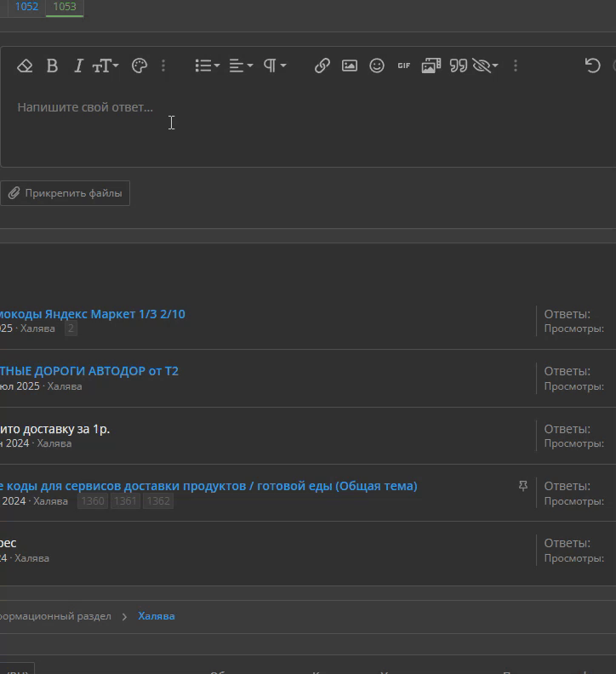
Task: Open Информационный раздел breadcrumb
Action: click(x=55, y=616)
